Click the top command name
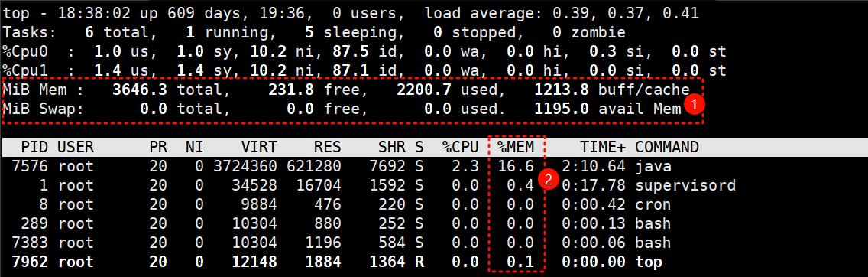Image resolution: width=868 pixels, height=277 pixels. pos(649,262)
